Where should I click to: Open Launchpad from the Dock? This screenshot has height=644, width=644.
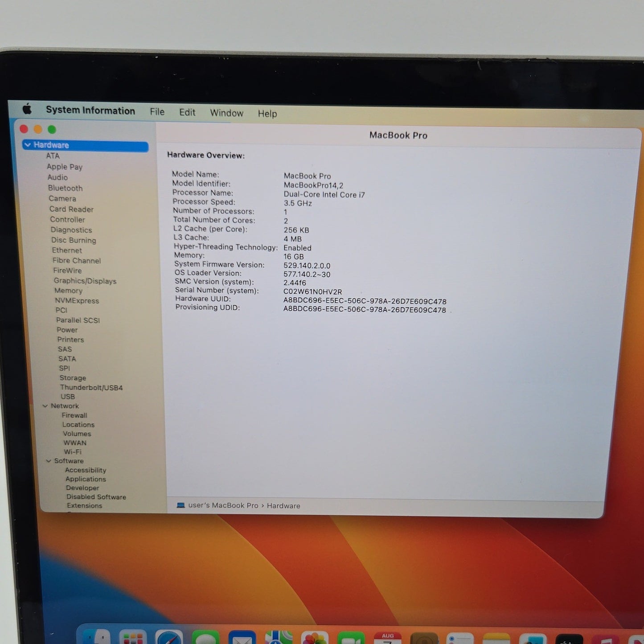(133, 638)
